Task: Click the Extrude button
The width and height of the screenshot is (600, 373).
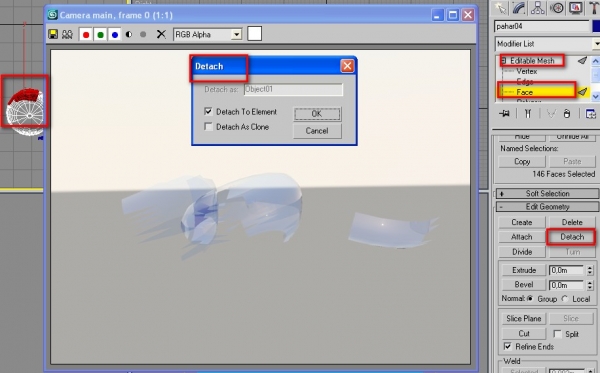Action: click(x=524, y=270)
